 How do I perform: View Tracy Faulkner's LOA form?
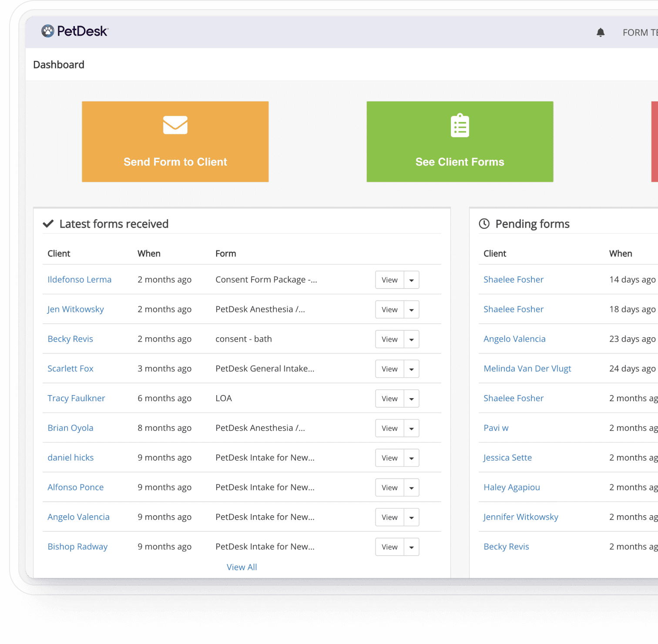389,398
